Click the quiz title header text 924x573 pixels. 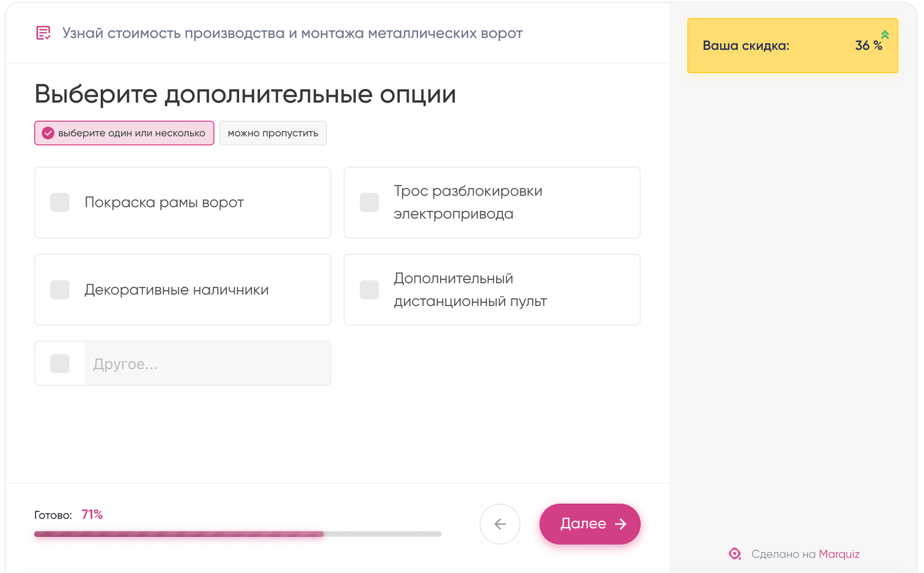[292, 33]
